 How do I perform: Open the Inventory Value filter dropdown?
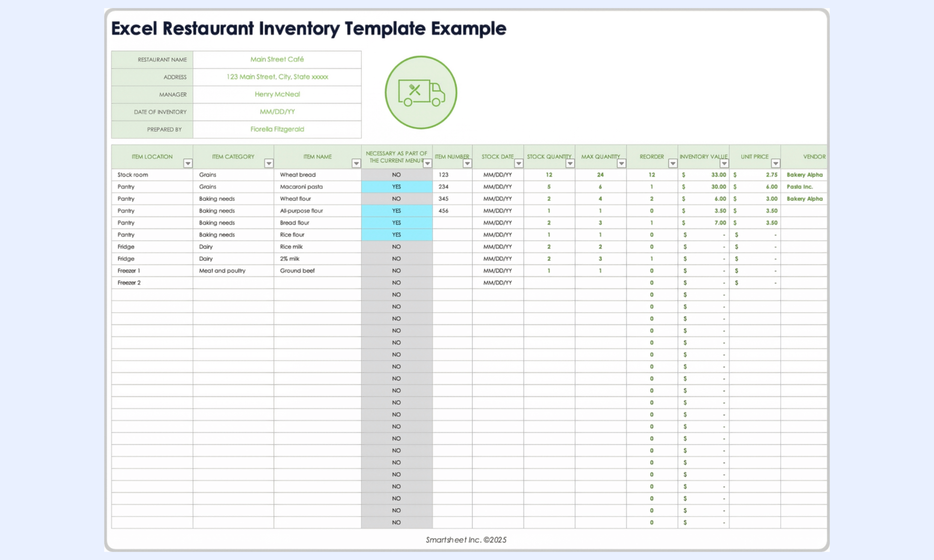724,163
